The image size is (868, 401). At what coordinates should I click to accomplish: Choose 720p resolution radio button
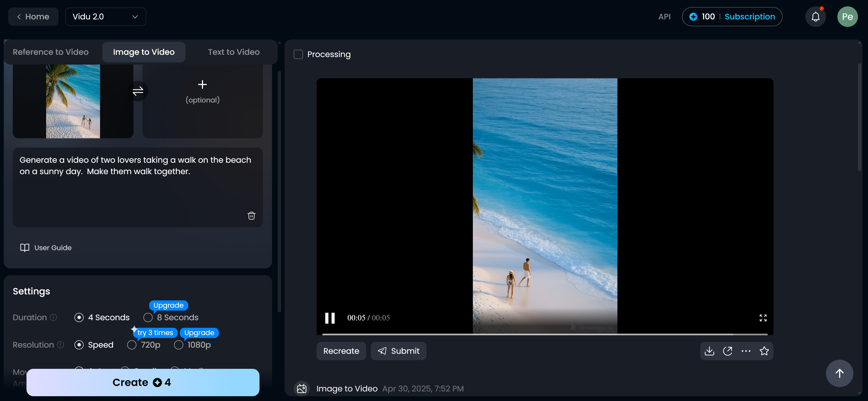coord(132,345)
